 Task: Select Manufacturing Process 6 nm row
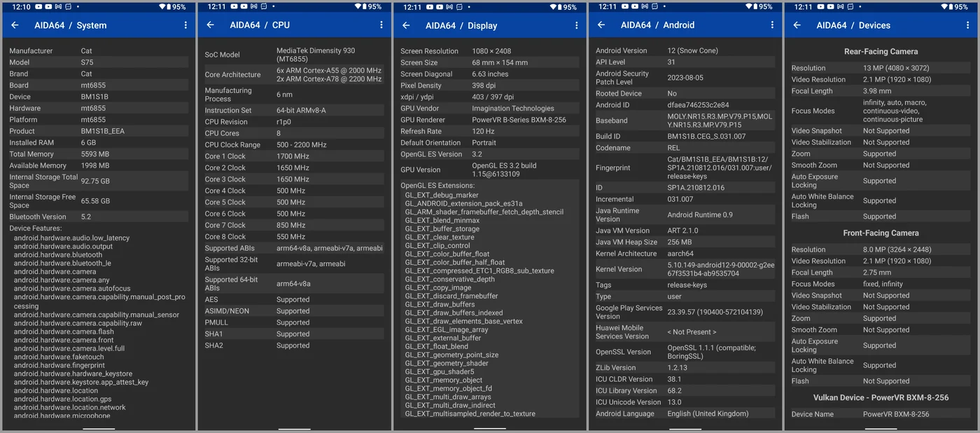tap(293, 95)
